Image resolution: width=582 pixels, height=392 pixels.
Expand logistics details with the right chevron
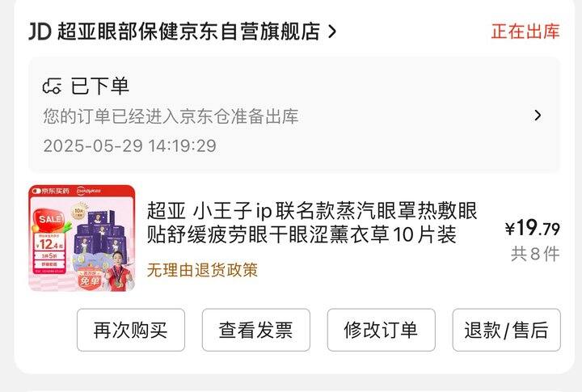pyautogui.click(x=538, y=116)
